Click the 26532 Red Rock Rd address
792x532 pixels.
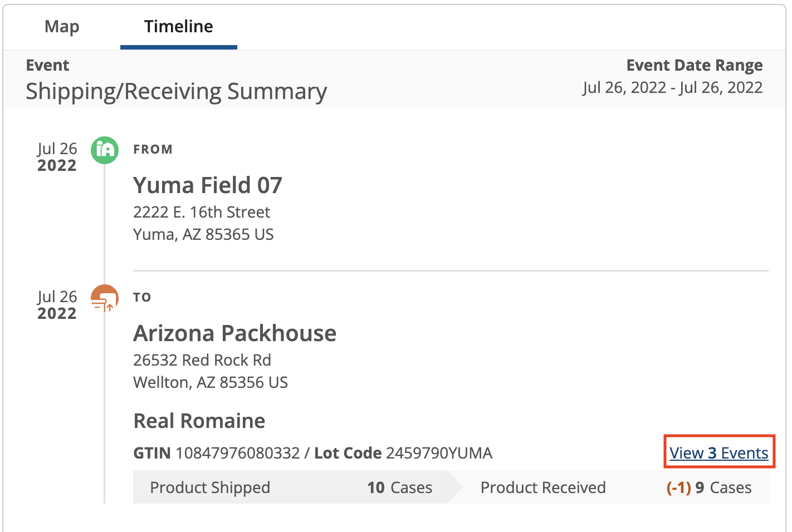[x=202, y=360]
